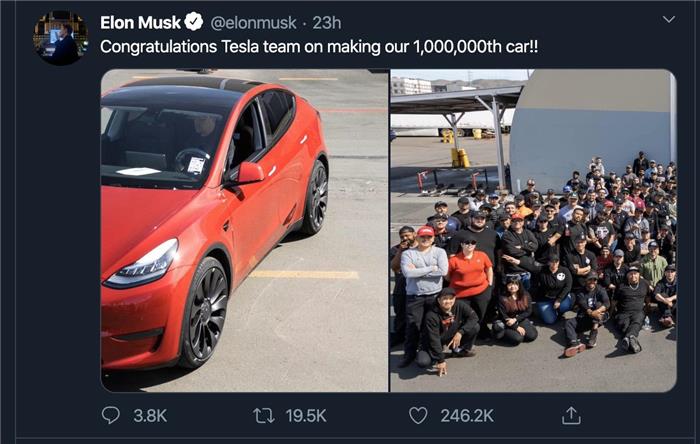
Task: Click the blue verified badge
Action: (194, 22)
